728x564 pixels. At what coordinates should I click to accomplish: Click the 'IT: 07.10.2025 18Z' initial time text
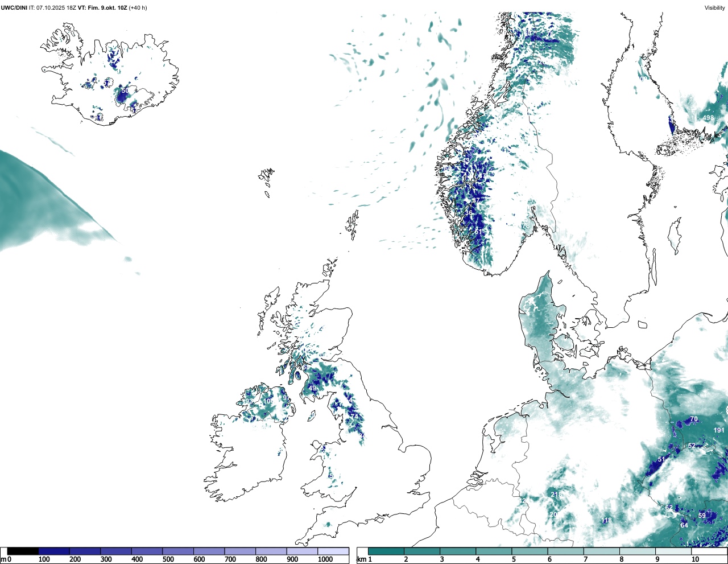point(53,8)
